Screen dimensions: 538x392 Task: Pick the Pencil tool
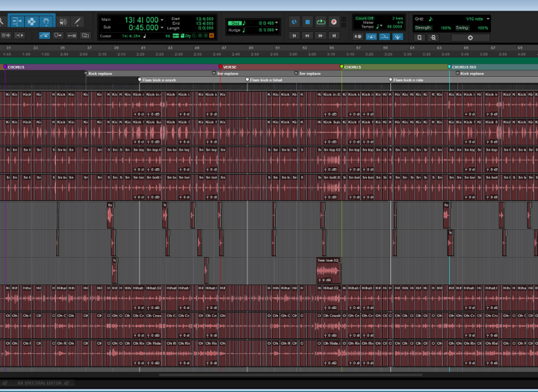pos(76,22)
